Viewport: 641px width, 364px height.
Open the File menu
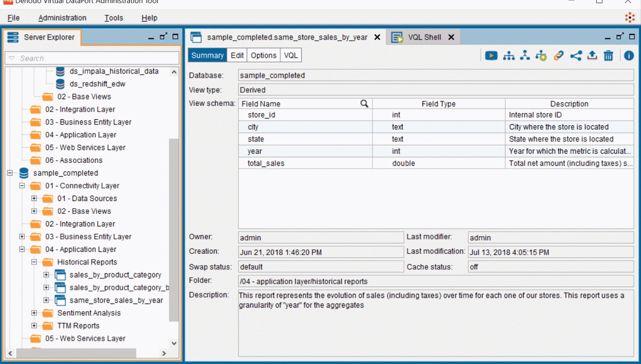[x=14, y=18]
